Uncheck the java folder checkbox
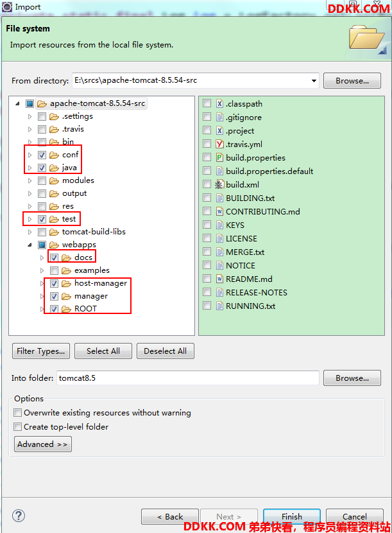The width and height of the screenshot is (392, 533). click(x=42, y=168)
